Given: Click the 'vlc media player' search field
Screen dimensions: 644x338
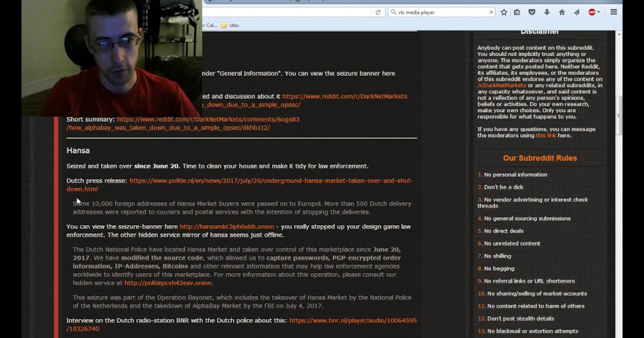Looking at the screenshot, I should click(x=442, y=12).
